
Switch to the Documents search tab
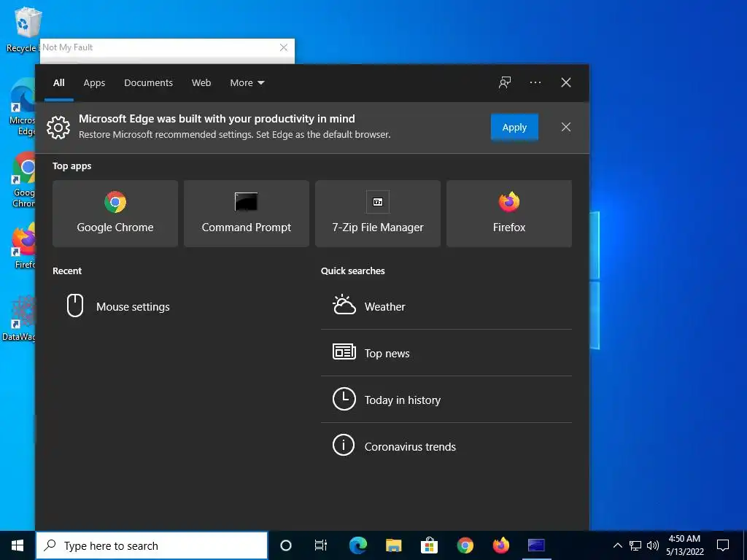(x=148, y=82)
